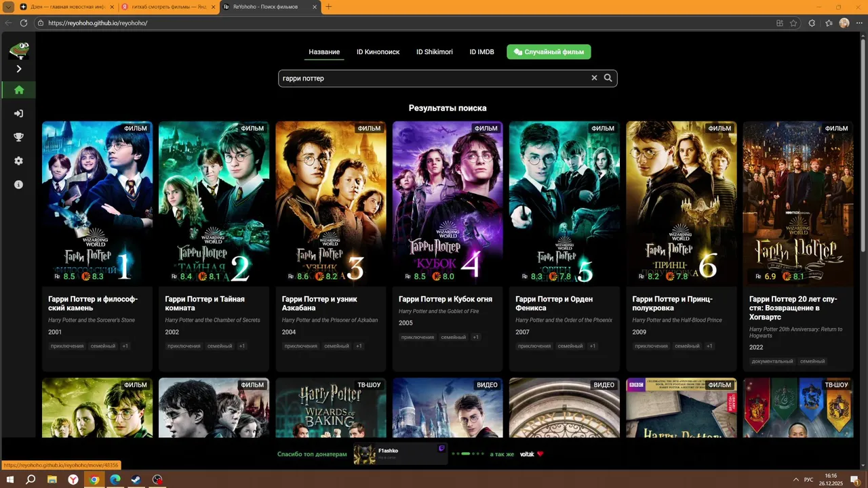Click the Случайный фильм button

pyautogui.click(x=549, y=52)
